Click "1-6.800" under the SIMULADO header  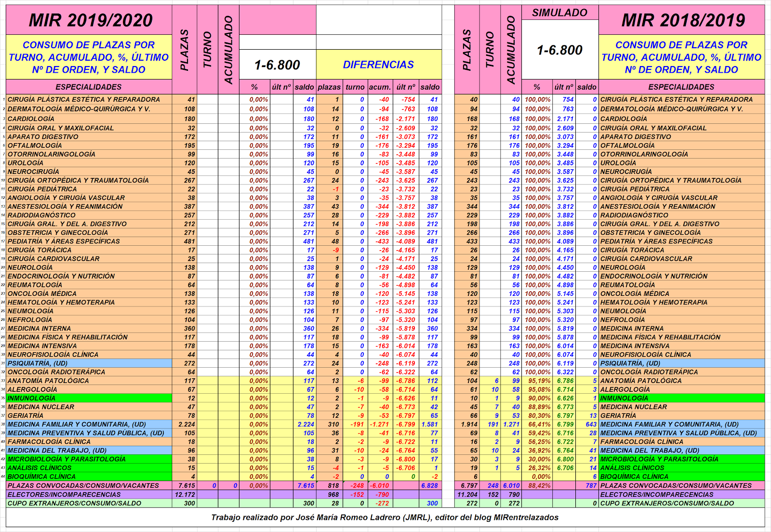pos(560,50)
